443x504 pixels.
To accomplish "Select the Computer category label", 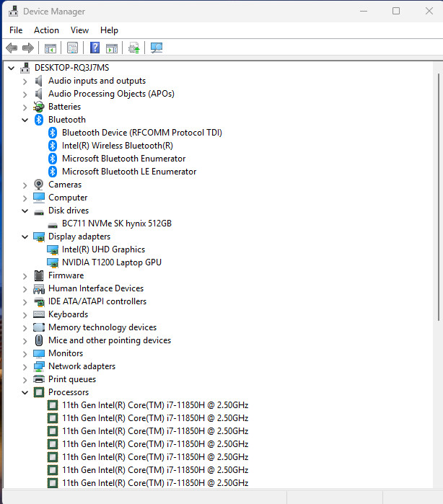I will (68, 198).
